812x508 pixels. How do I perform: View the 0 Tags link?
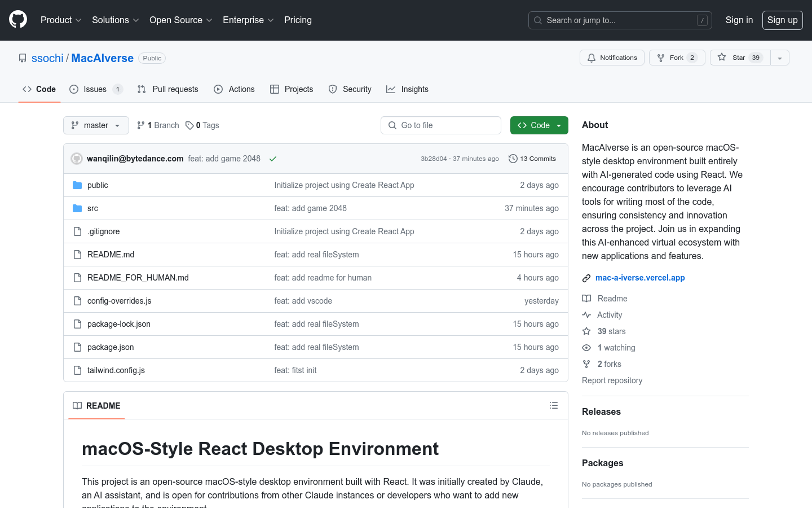point(202,125)
